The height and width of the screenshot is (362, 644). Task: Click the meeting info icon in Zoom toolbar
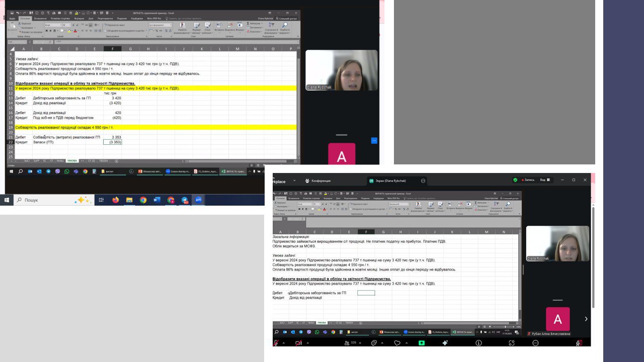point(478,343)
